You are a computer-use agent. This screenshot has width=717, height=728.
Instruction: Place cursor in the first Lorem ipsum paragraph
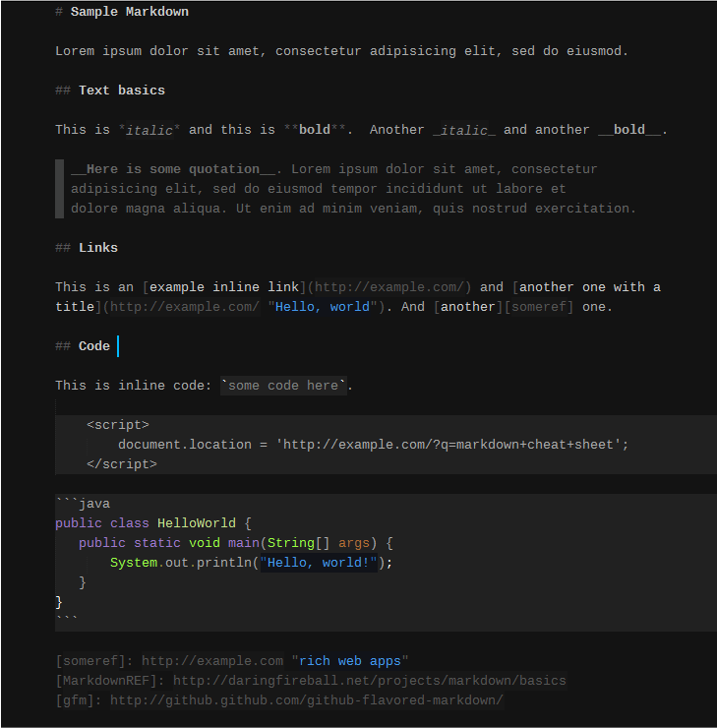pos(340,51)
